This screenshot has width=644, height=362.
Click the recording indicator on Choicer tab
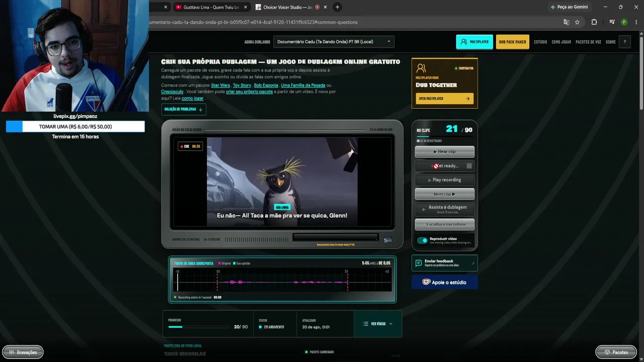(317, 7)
